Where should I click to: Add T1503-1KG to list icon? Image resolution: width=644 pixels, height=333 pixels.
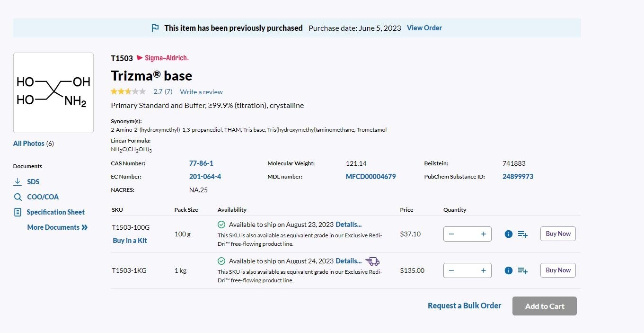pyautogui.click(x=522, y=270)
